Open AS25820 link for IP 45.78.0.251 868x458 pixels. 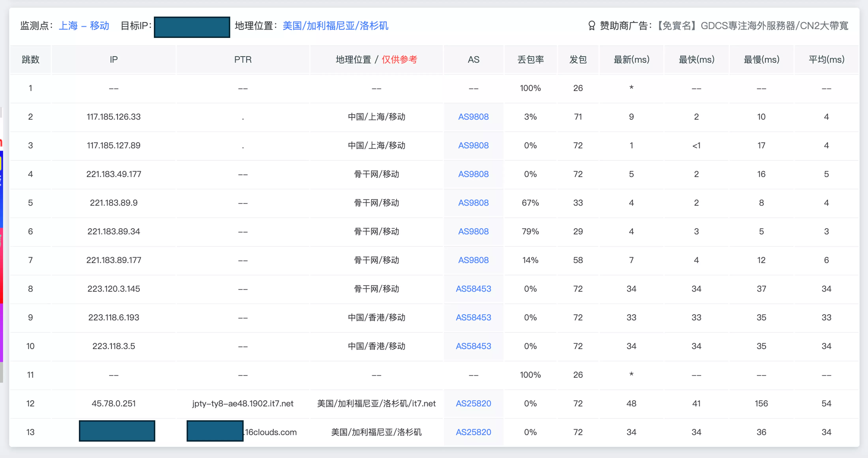coord(473,403)
